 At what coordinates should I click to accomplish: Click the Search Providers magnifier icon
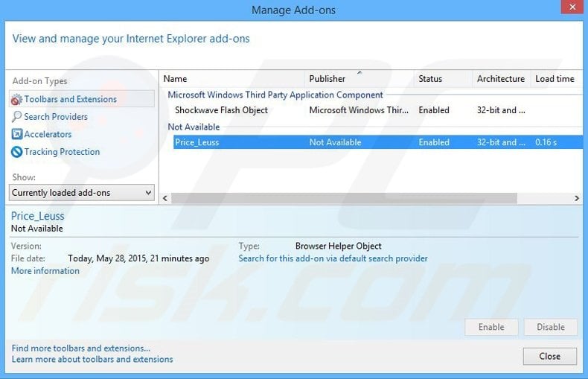(x=16, y=117)
